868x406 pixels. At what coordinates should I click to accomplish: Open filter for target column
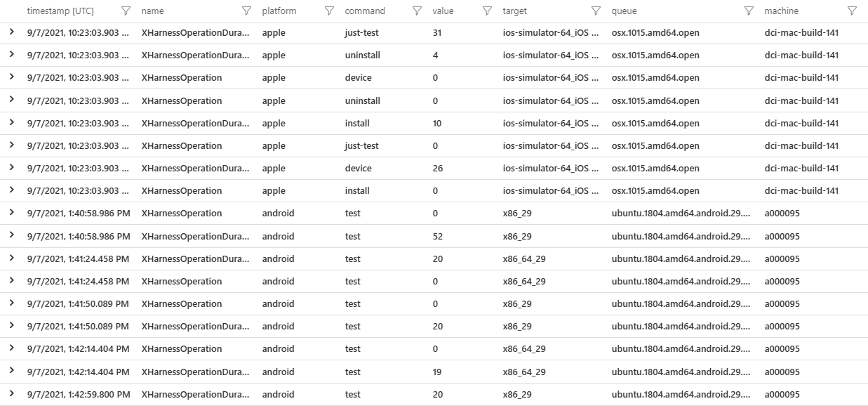(x=596, y=11)
